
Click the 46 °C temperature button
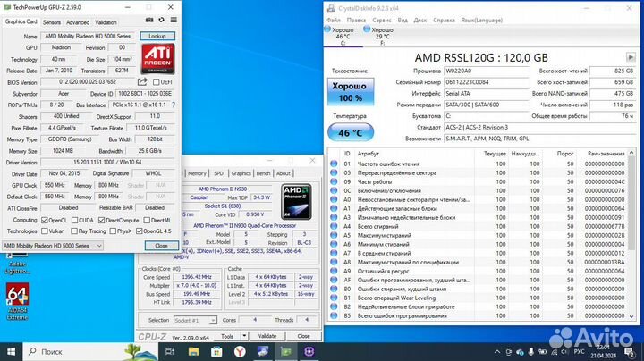351,132
